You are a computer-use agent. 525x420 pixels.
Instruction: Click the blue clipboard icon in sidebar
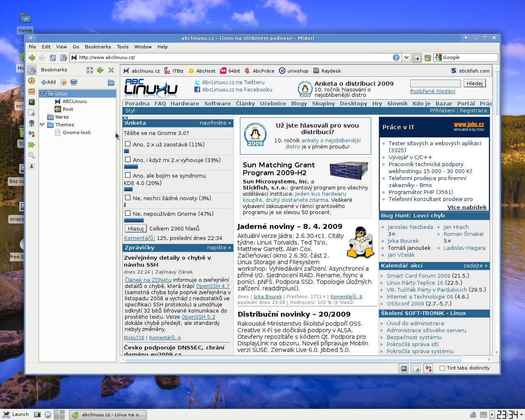pos(32,123)
